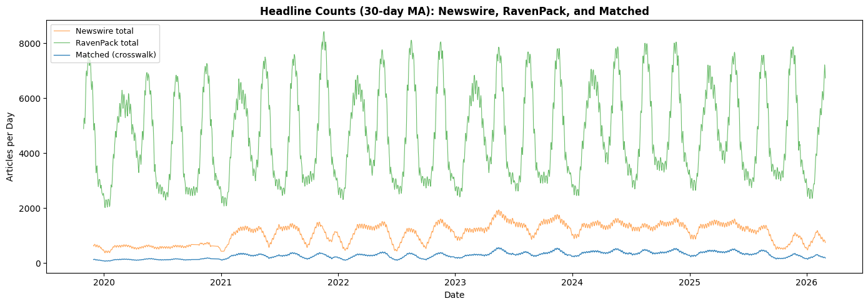868x306 pixels.
Task: Click the blue Matched legend line sample
Action: tap(61, 55)
